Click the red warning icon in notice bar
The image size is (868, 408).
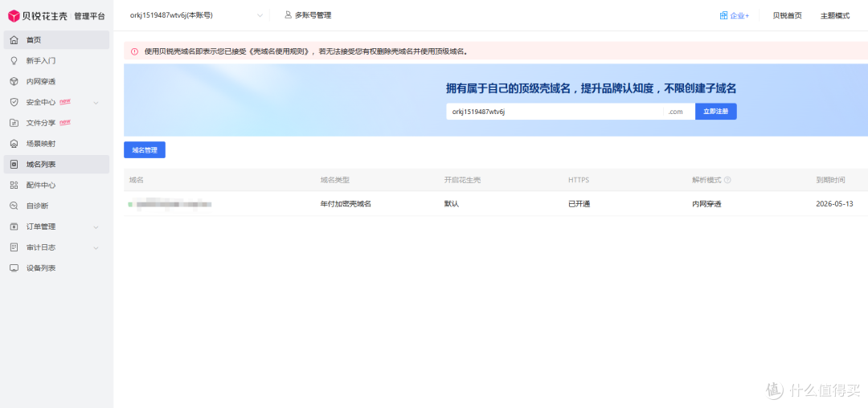134,52
